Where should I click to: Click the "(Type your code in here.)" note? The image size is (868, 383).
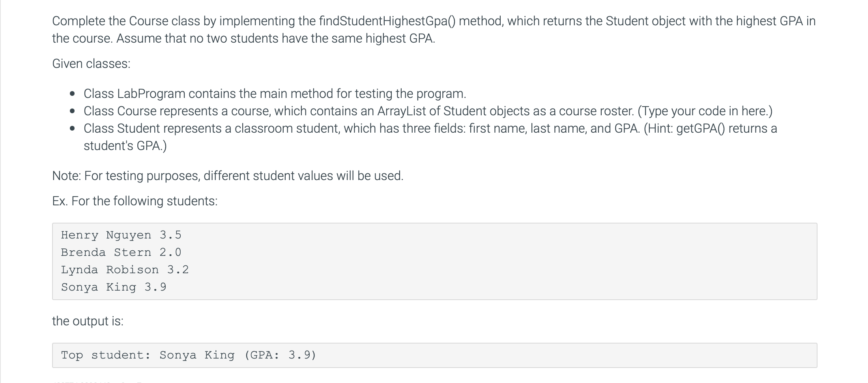[705, 111]
